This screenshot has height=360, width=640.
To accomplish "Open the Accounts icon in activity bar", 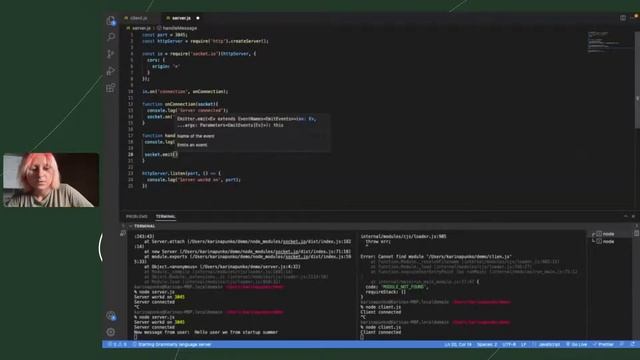I will [x=111, y=315].
